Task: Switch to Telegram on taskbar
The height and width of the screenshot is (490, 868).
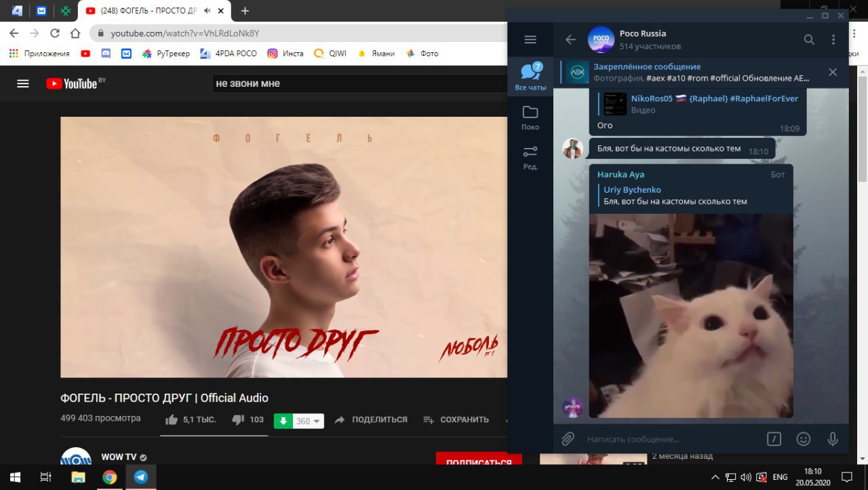Action: coord(141,477)
